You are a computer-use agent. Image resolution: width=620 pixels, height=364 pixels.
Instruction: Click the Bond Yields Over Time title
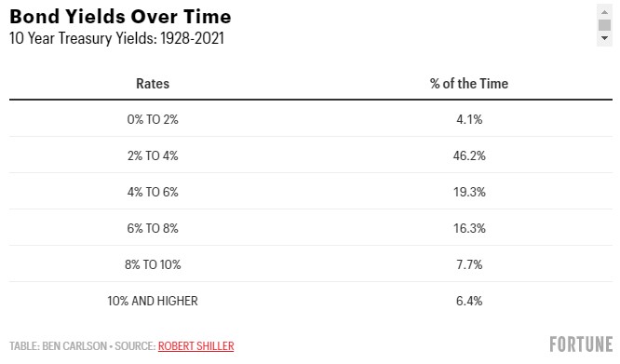pyautogui.click(x=120, y=17)
